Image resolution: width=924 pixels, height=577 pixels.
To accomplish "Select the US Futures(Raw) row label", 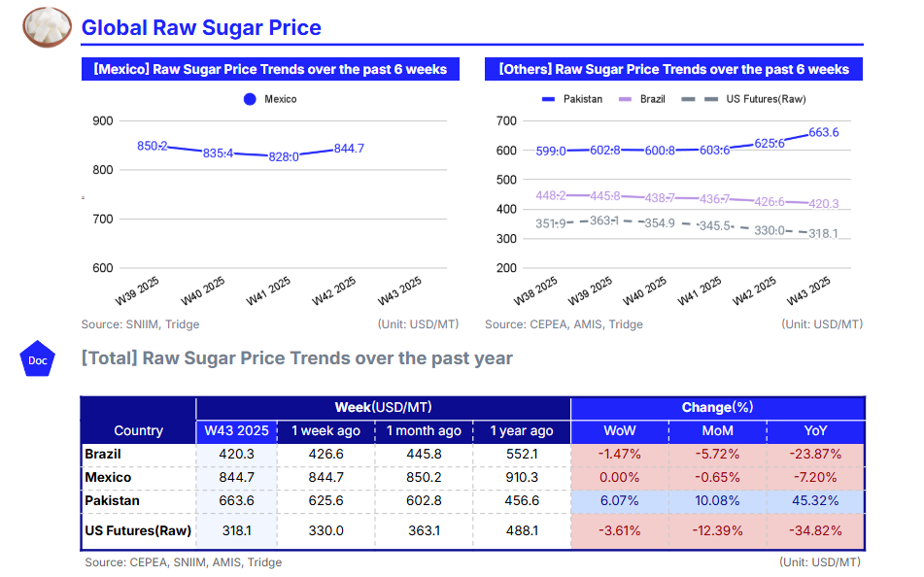I will (138, 530).
